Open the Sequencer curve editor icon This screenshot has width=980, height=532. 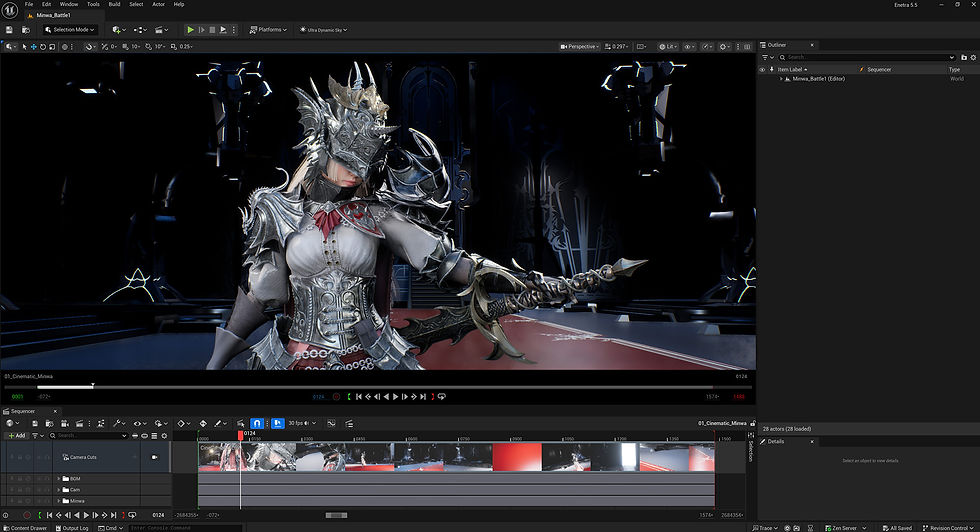point(331,423)
